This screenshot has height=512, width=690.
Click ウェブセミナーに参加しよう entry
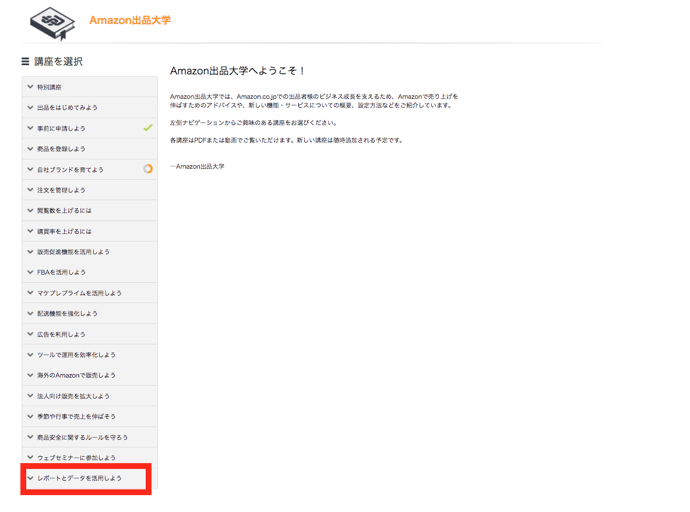pos(76,458)
